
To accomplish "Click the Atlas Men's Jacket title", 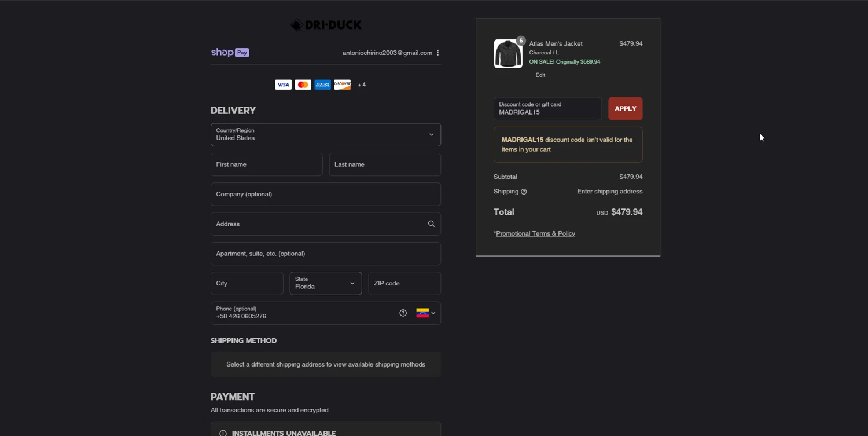I will (x=556, y=43).
